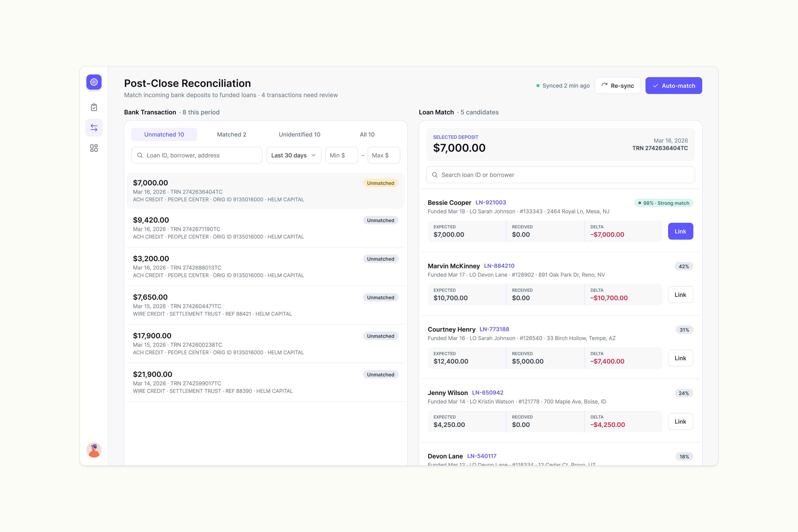Image resolution: width=798 pixels, height=532 pixels.
Task: Click Unmatched badge on $9,420.00 row
Action: (381, 221)
